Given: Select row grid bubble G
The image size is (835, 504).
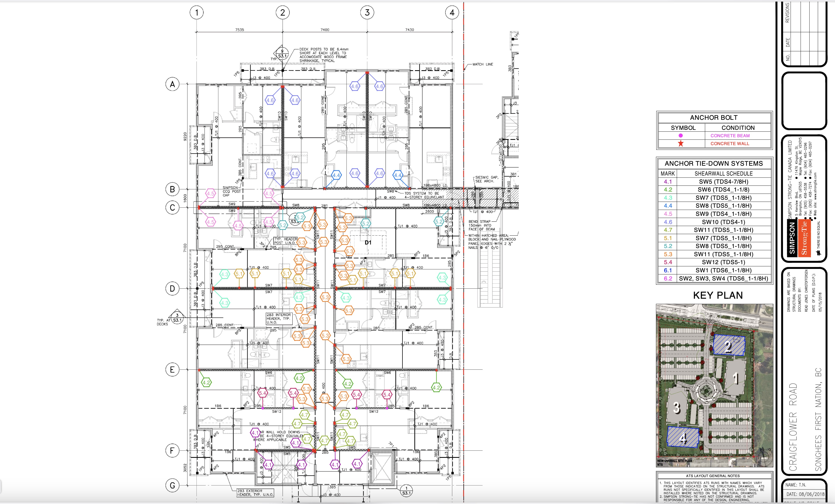Looking at the screenshot, I should coord(172,485).
